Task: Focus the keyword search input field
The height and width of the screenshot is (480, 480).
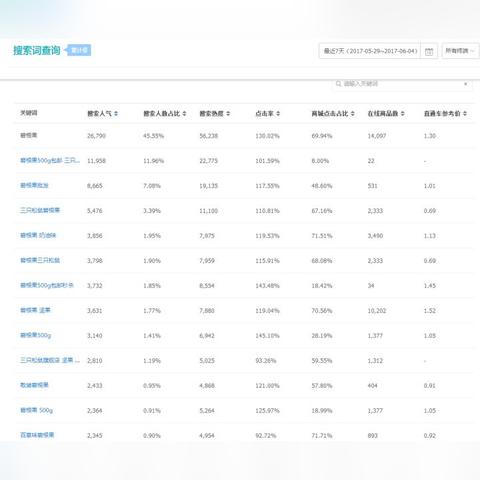Action: pos(402,84)
